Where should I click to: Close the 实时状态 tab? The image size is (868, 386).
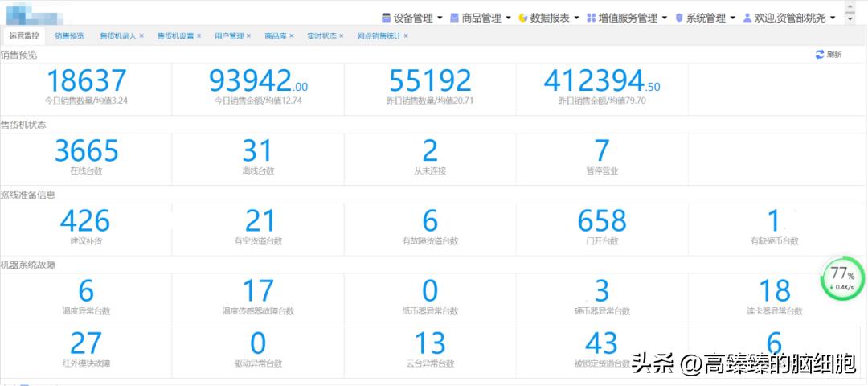[342, 36]
